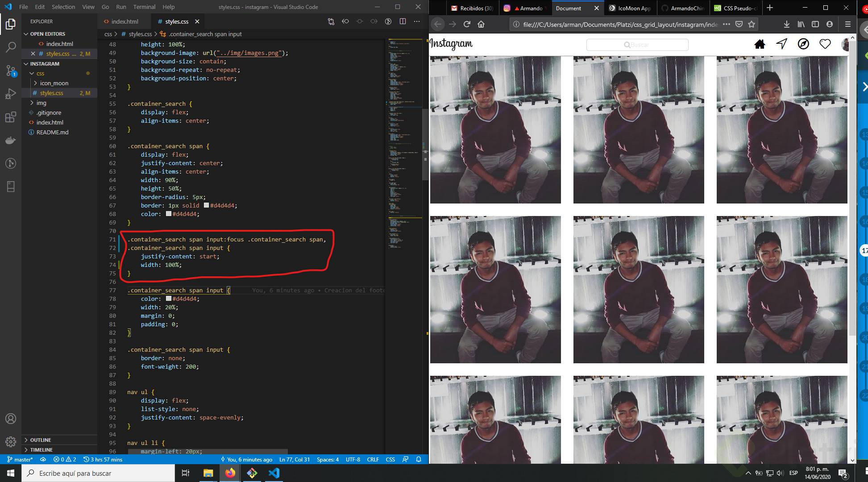Toggle the CRLF line ending setting
Image resolution: width=868 pixels, height=482 pixels.
coord(373,459)
